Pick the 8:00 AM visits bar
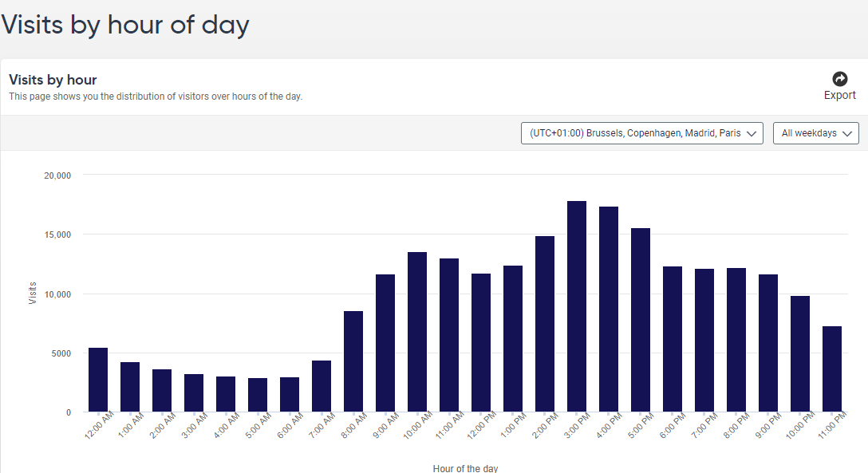868x473 pixels. [x=353, y=361]
